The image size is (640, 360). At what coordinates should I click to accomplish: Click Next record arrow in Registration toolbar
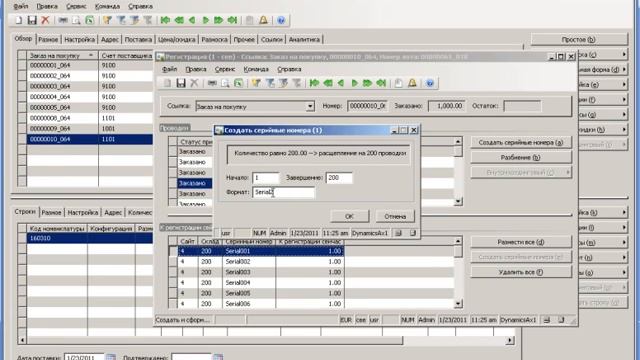[x=354, y=83]
